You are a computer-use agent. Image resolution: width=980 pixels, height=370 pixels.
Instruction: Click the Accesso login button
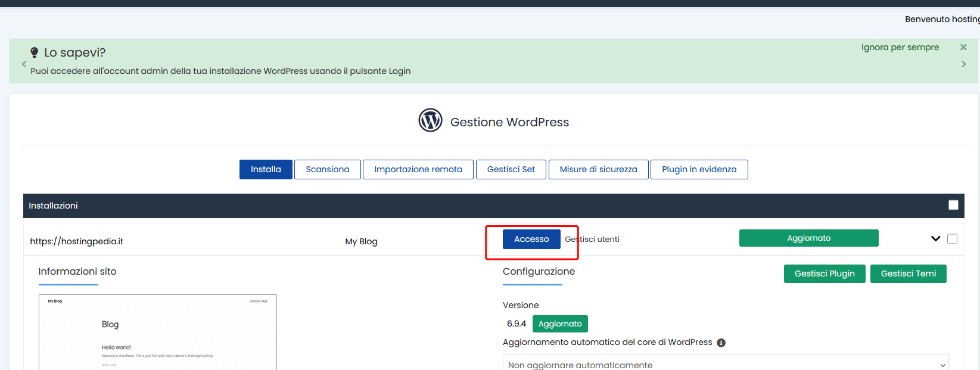(531, 239)
